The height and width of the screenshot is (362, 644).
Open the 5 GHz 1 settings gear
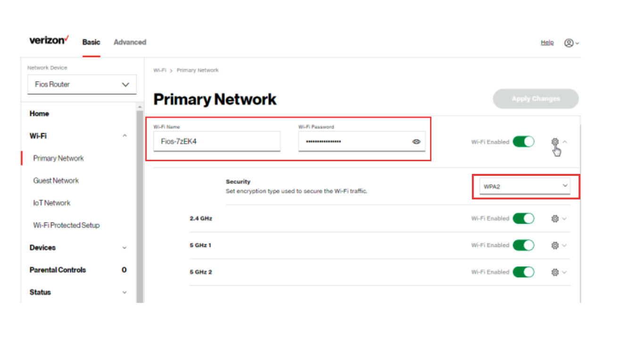tap(555, 246)
